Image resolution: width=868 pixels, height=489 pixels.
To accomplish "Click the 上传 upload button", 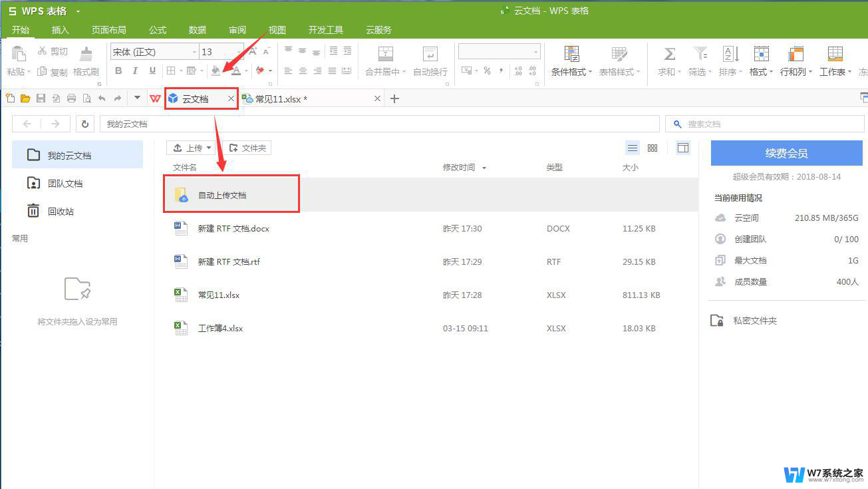I will pos(190,148).
